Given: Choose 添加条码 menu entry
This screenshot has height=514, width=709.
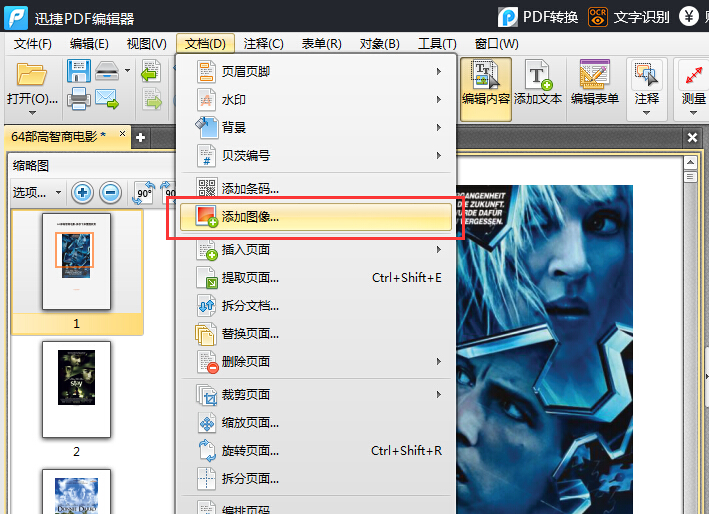Looking at the screenshot, I should tap(316, 188).
